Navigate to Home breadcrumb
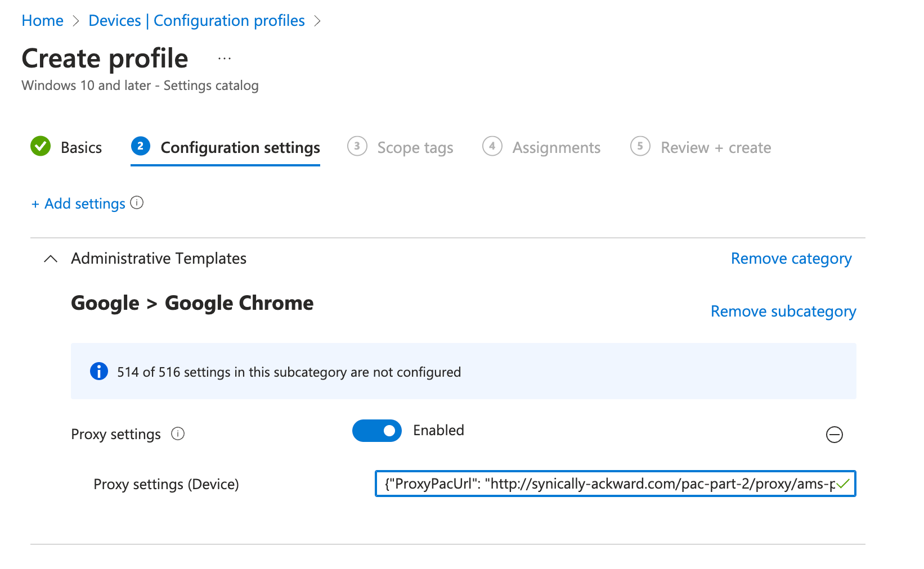The height and width of the screenshot is (569, 924). click(42, 21)
